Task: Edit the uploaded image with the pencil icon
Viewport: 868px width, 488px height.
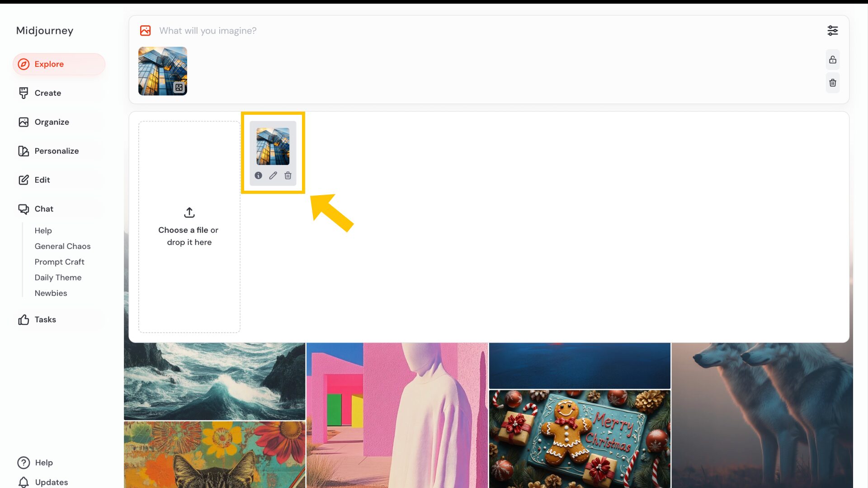Action: click(273, 175)
